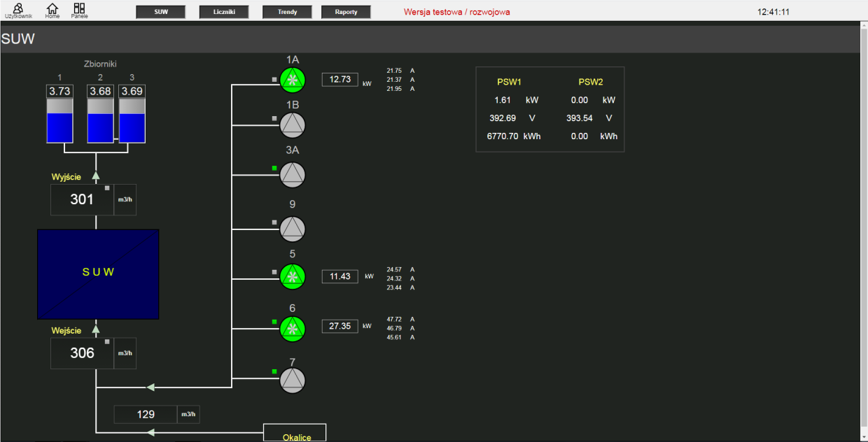Click the dark blue SUW station block
Screen dimensions: 868x442
click(x=98, y=273)
